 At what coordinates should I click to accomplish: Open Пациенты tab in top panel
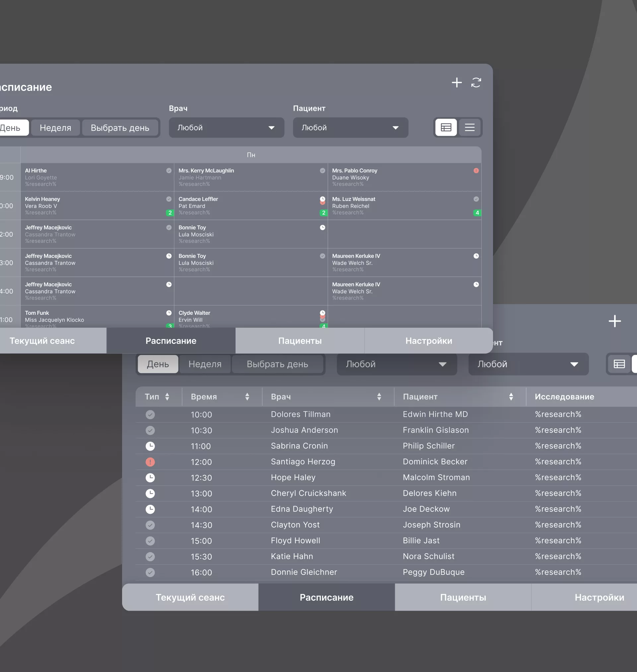tap(300, 341)
